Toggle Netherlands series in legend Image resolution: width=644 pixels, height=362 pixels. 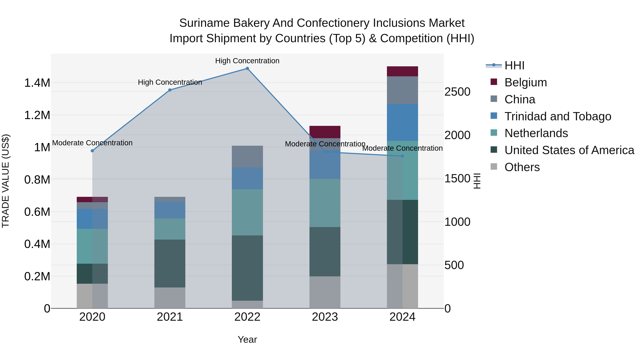click(x=529, y=133)
